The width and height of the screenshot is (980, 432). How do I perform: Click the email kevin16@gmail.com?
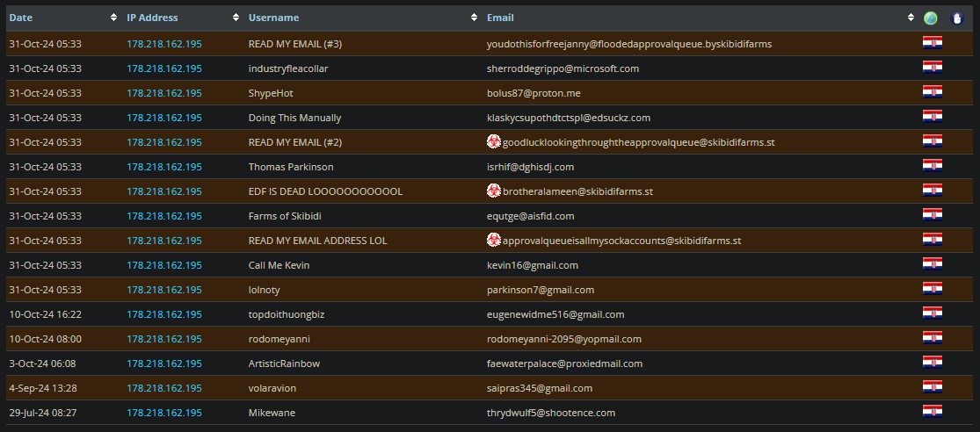point(532,265)
